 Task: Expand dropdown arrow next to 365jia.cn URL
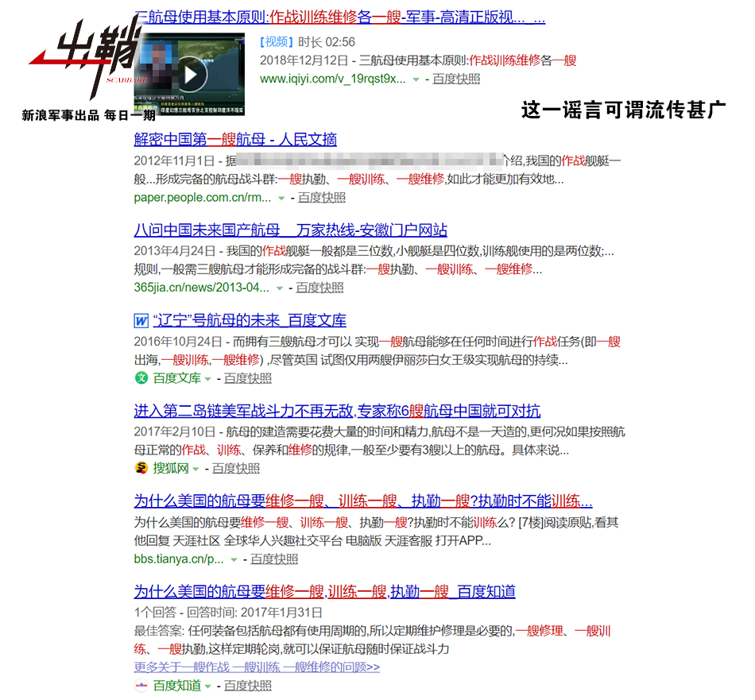tap(279, 288)
